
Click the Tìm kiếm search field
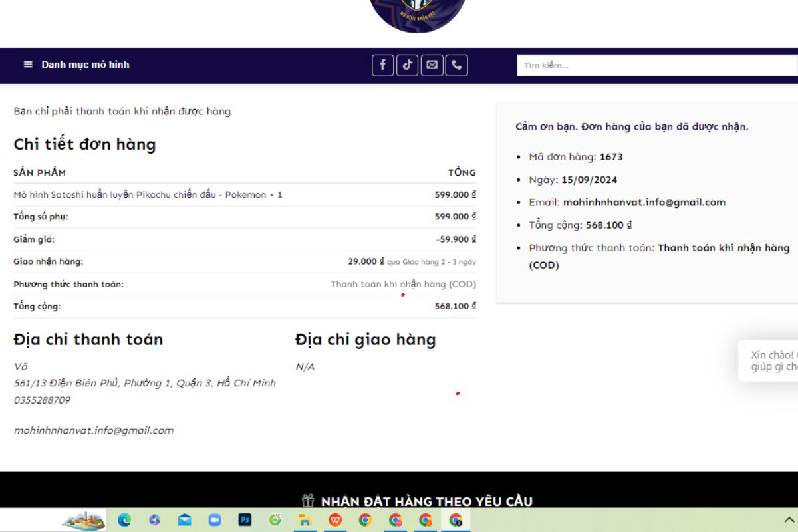657,65
